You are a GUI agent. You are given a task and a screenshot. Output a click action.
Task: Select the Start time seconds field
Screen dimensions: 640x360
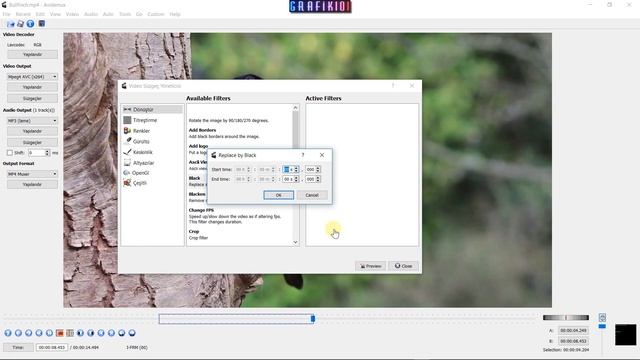tap(288, 169)
